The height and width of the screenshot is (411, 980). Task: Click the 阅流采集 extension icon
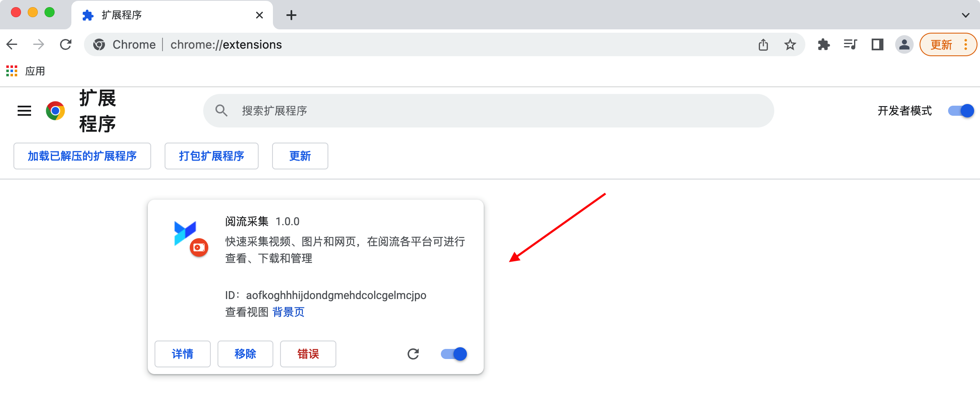(x=191, y=238)
